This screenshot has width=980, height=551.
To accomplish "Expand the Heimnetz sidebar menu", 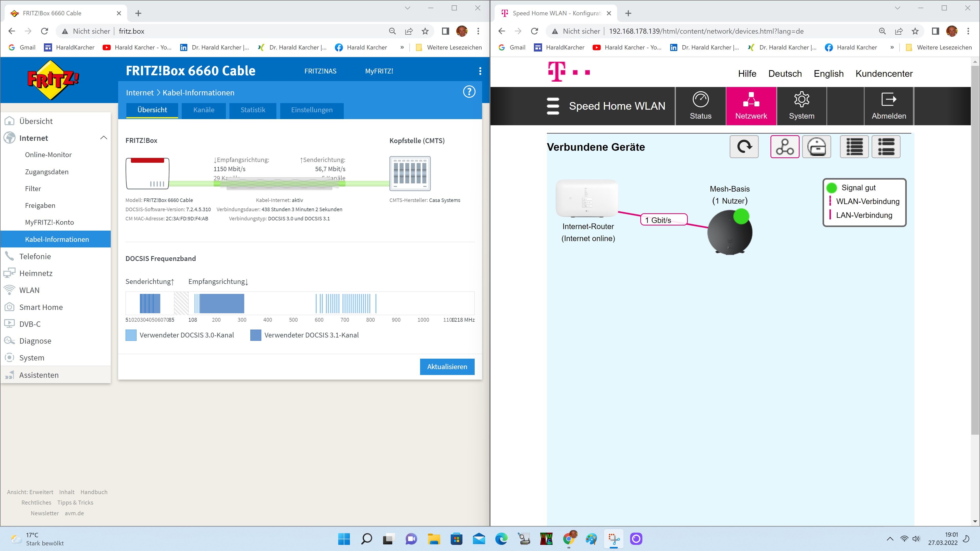I will (x=36, y=273).
